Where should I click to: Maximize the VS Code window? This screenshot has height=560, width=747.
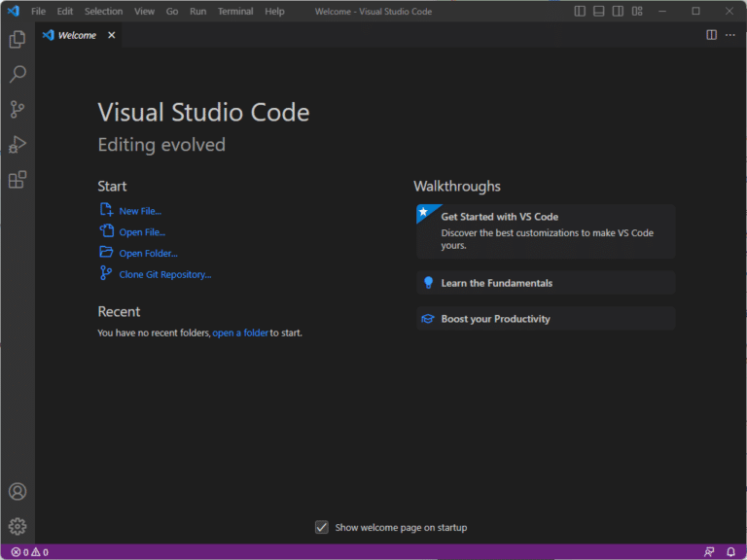(x=696, y=11)
